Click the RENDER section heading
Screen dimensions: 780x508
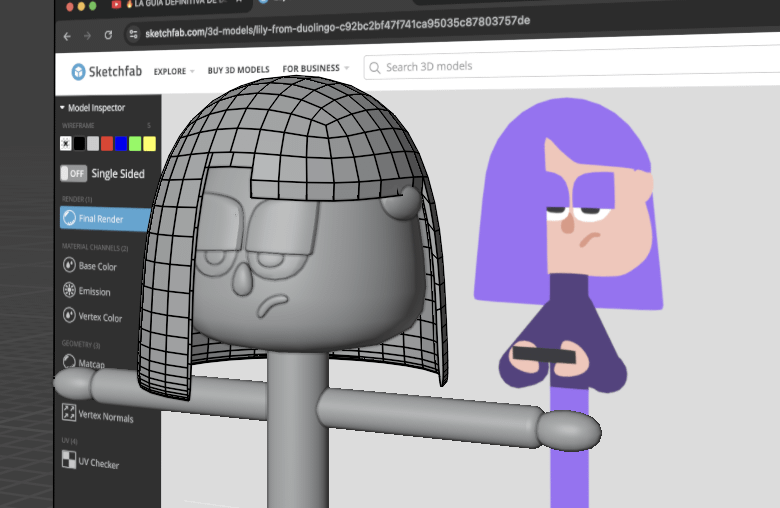(77, 199)
